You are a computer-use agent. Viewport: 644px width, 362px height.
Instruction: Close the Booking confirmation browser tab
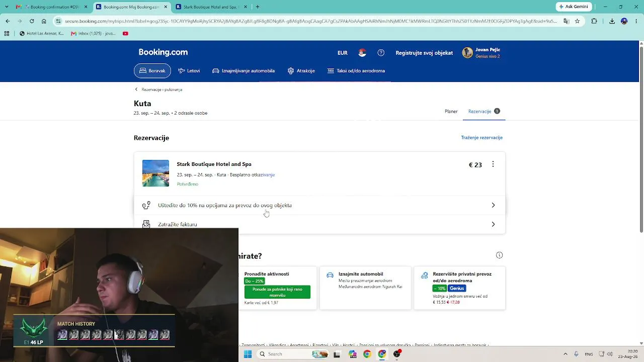click(86, 7)
